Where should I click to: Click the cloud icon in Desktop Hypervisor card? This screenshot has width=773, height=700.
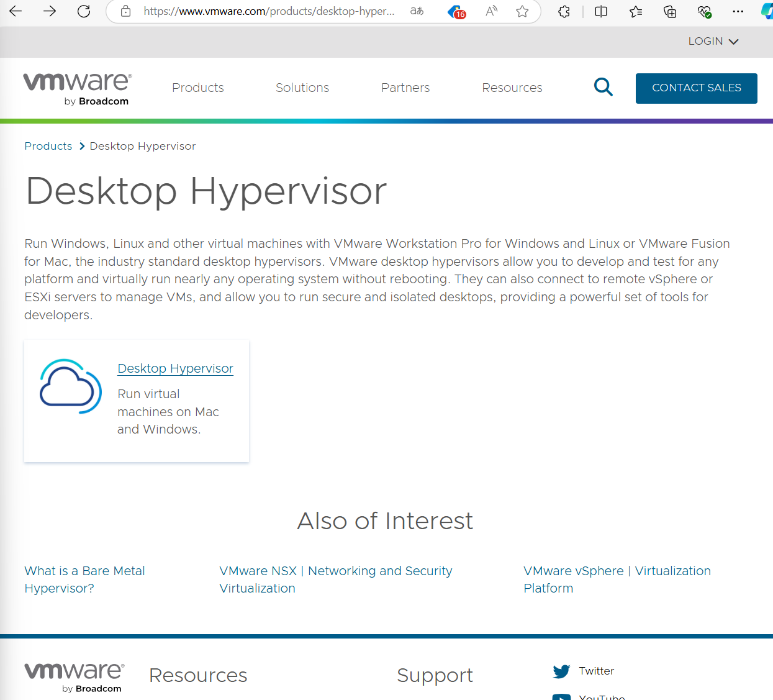point(71,386)
